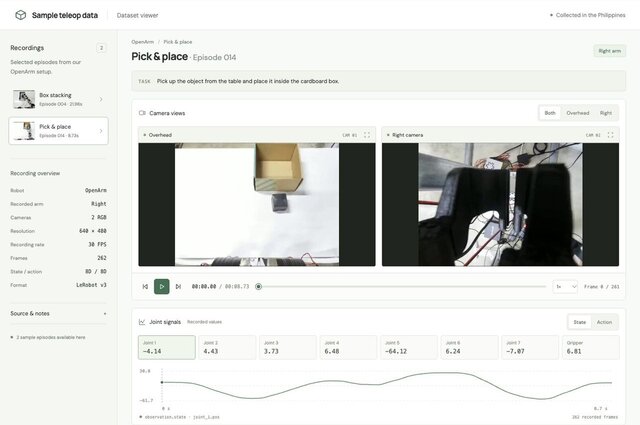640x425 pixels.
Task: Click the Sample teleop data title
Action: (x=65, y=15)
